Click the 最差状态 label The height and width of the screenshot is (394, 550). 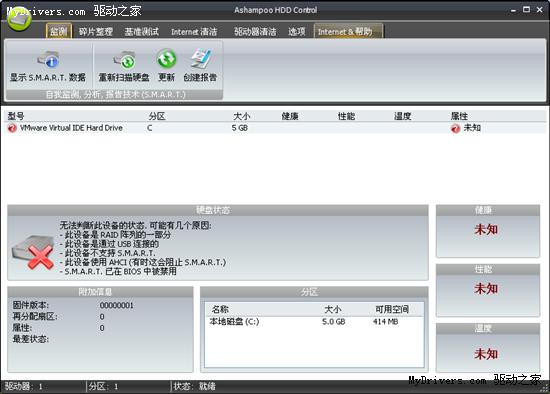pos(31,339)
